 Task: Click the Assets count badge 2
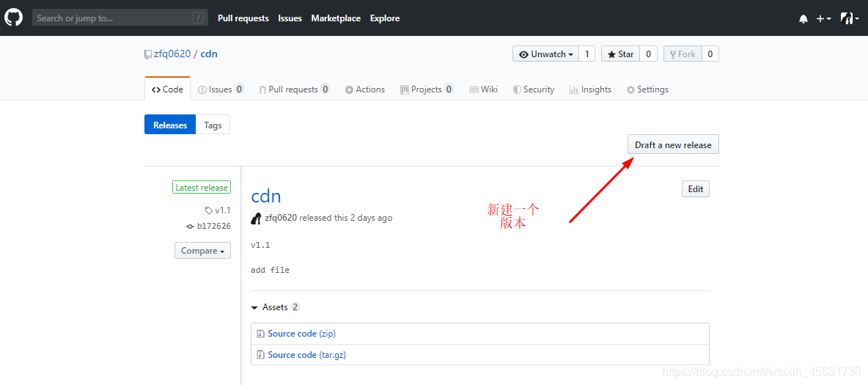click(295, 307)
